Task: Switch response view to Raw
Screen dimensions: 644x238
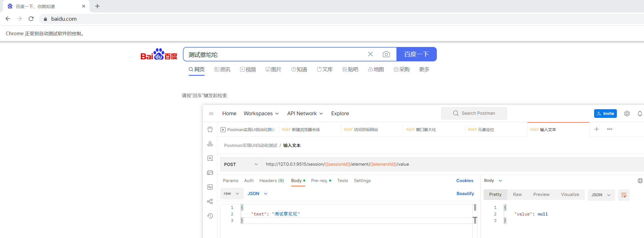Action: click(x=517, y=194)
